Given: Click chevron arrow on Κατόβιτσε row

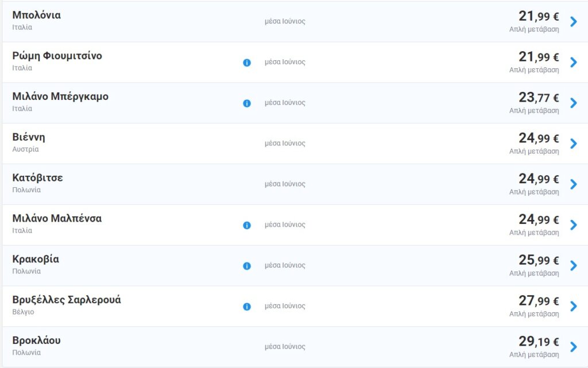Looking at the screenshot, I should coord(573,184).
